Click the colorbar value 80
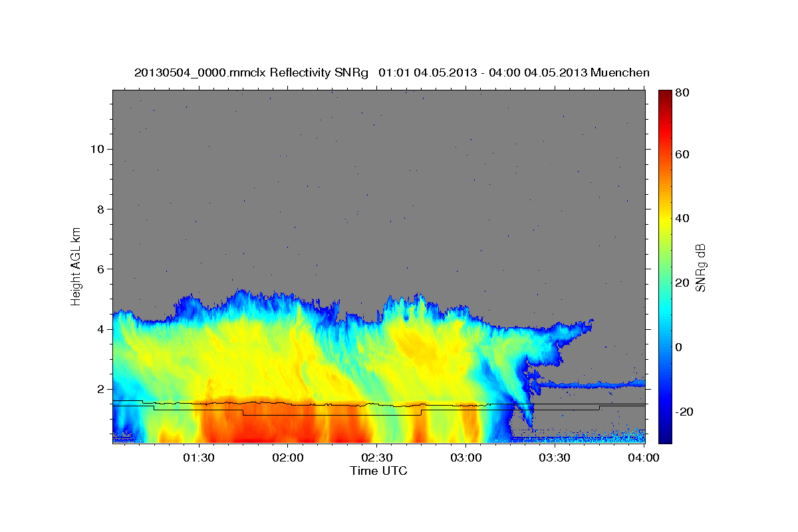This screenshot has height=532, width=798. (x=682, y=94)
